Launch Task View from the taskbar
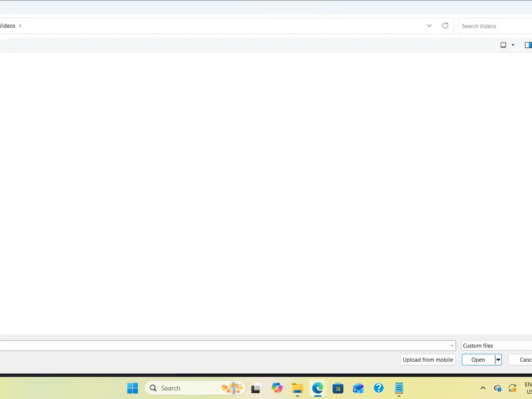The width and height of the screenshot is (532, 399). point(256,388)
